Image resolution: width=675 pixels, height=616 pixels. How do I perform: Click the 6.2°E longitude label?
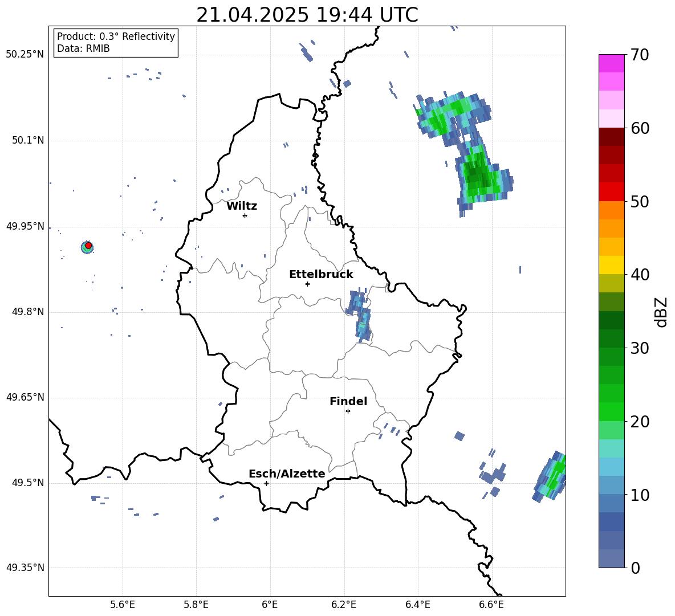click(344, 605)
